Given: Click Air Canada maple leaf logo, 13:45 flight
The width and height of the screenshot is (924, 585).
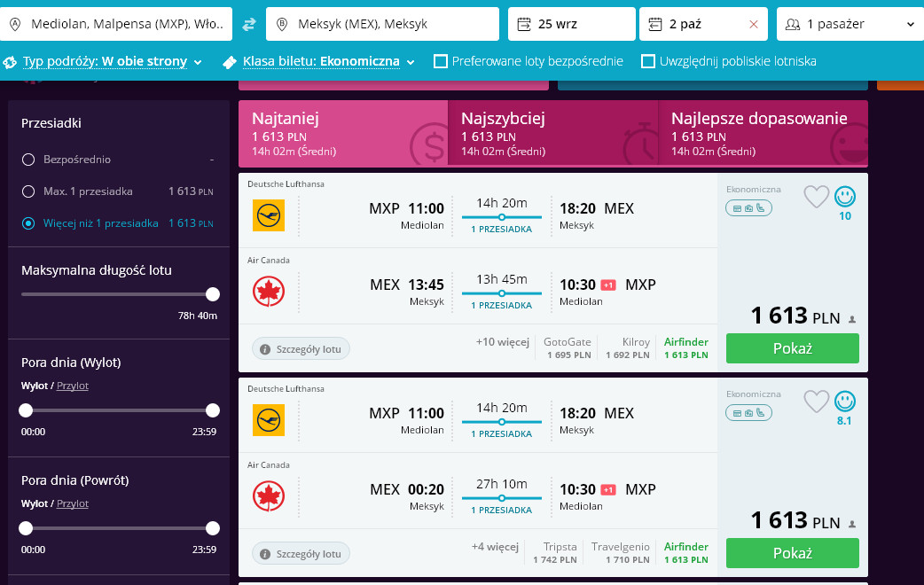Looking at the screenshot, I should click(x=269, y=292).
